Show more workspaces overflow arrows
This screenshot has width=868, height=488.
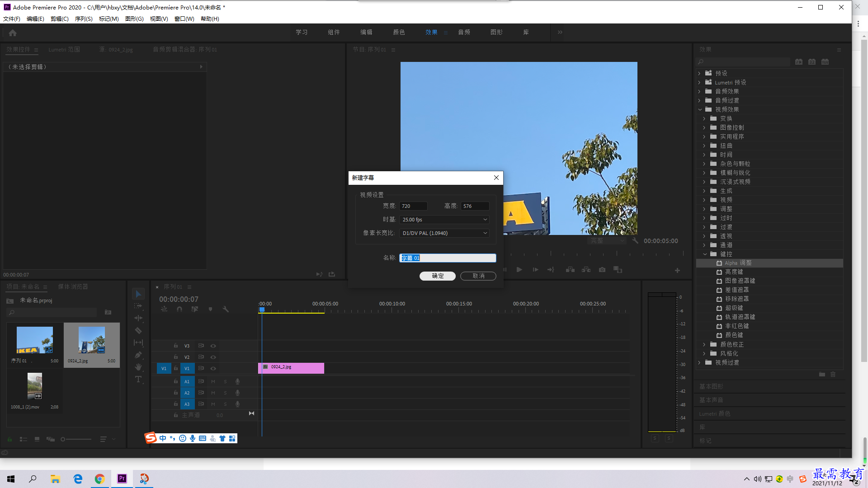tap(560, 32)
